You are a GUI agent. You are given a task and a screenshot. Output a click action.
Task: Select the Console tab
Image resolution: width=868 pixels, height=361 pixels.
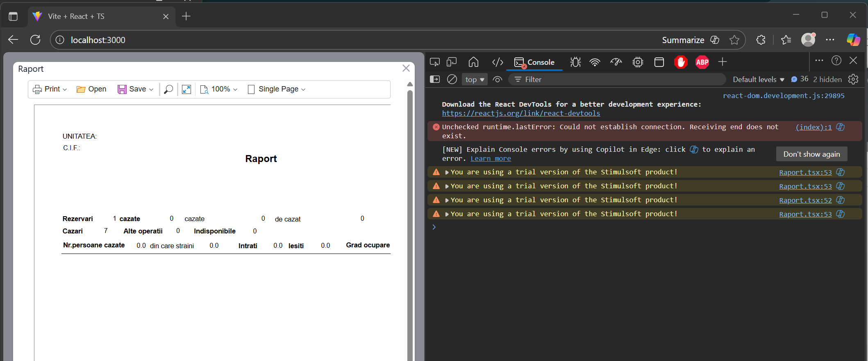534,62
